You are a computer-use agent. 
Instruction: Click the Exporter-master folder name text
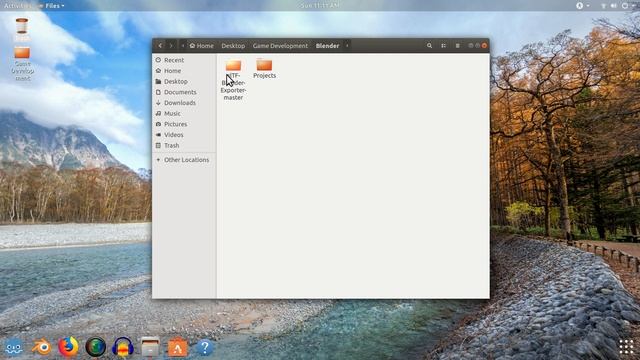233,94
